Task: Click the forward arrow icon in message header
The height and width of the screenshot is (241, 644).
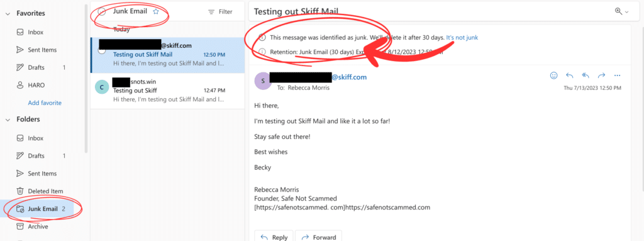Action: 601,76
